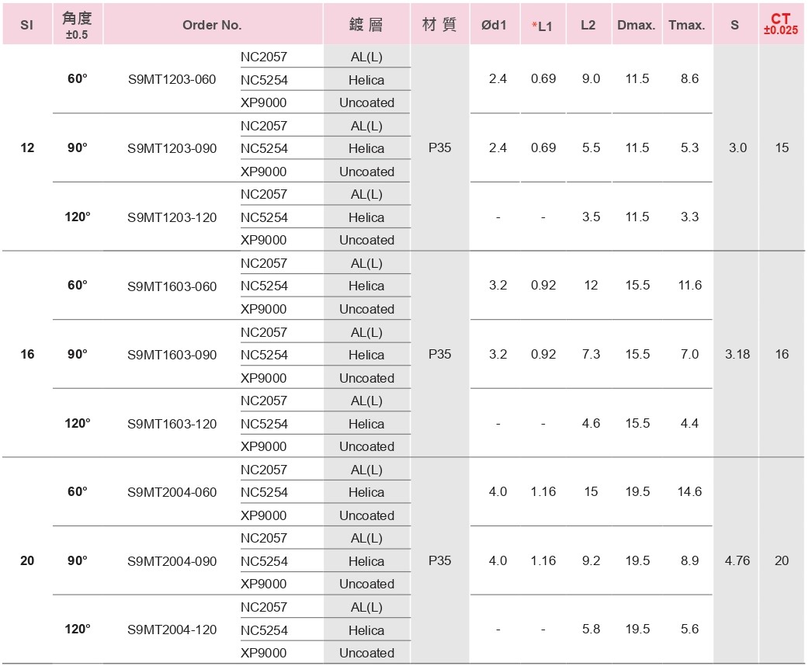Click L2 value 9.2
The width and height of the screenshot is (812, 666).
pos(591,560)
